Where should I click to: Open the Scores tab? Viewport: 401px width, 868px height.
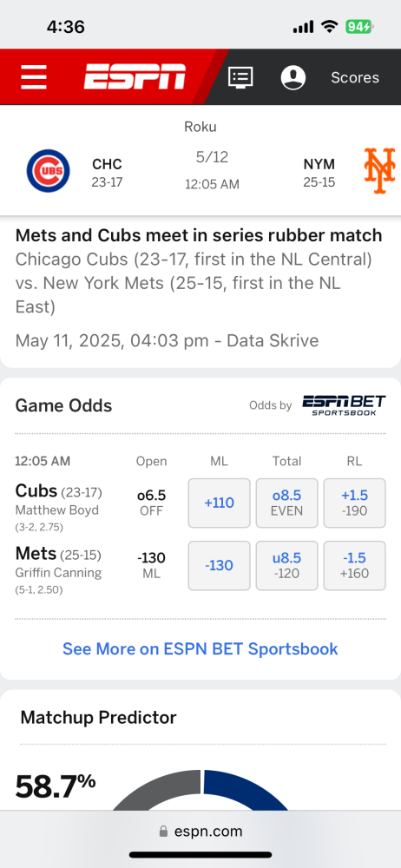pyautogui.click(x=355, y=77)
